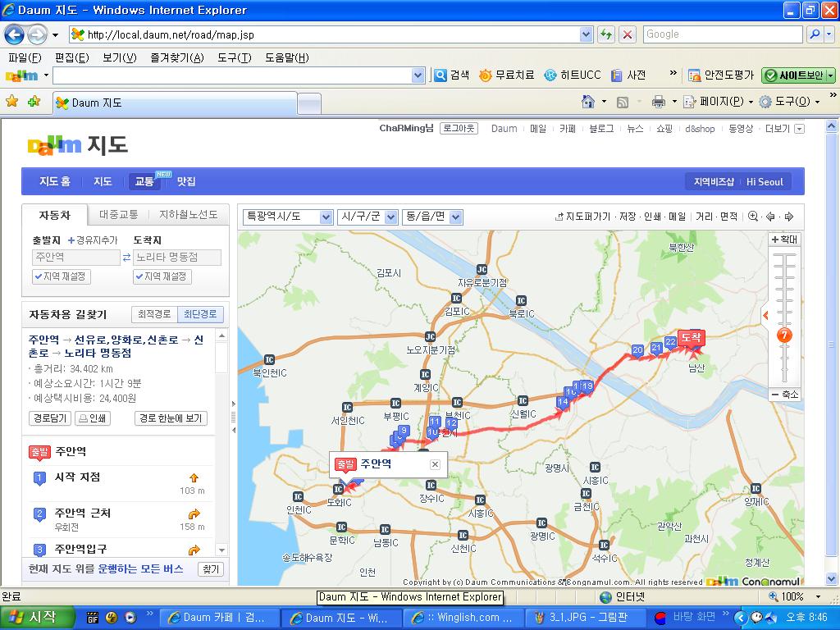840x630 pixels.
Task: Click the 경로 한눈에 보기 button
Action: coord(171,418)
